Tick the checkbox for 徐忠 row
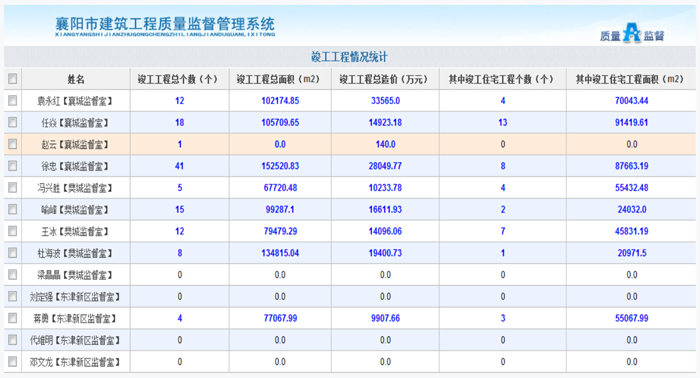The width and height of the screenshot is (700, 378). 12,166
